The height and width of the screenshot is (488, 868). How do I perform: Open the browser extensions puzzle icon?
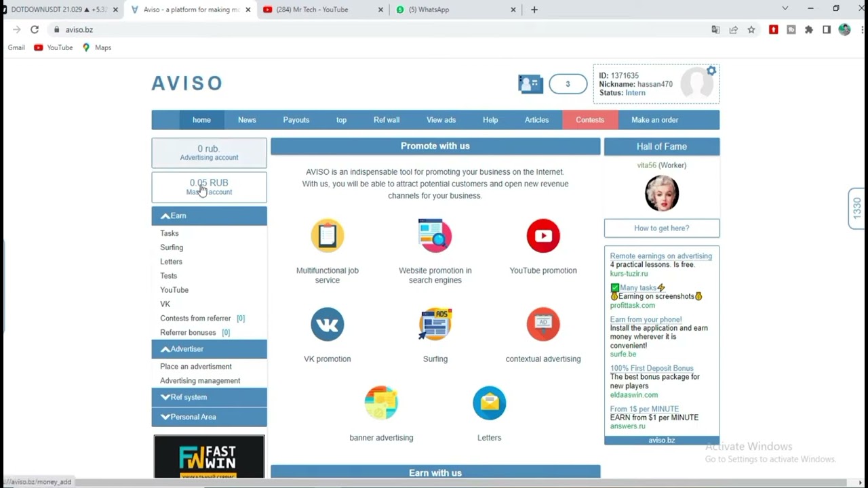[809, 30]
